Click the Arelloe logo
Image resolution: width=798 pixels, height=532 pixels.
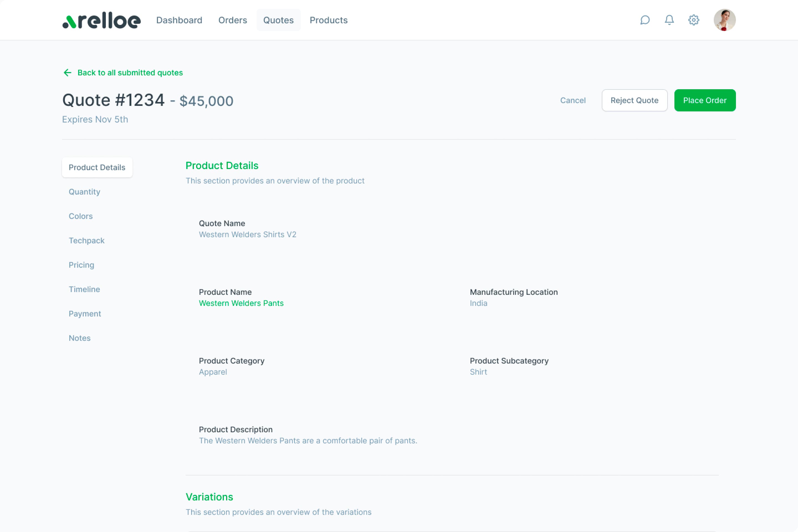[x=101, y=21]
